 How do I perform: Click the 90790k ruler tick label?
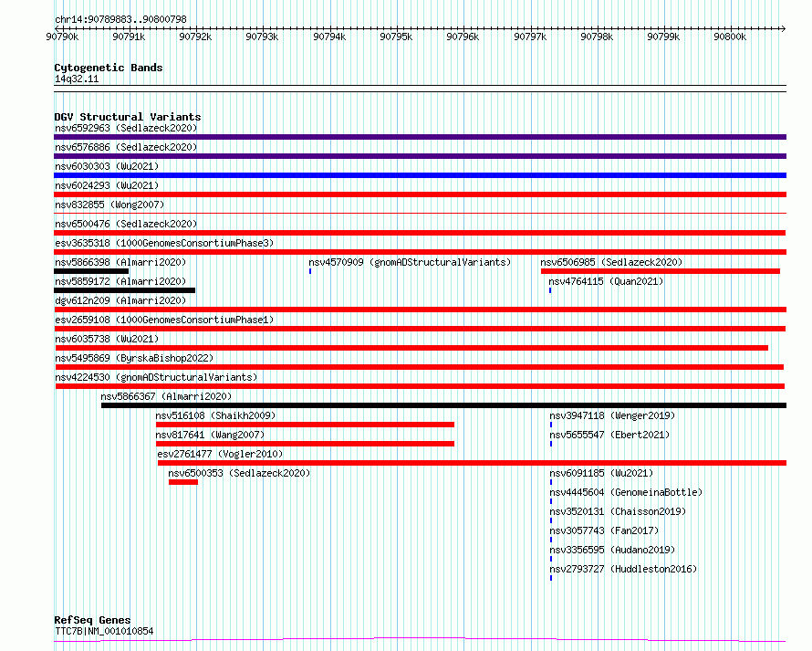(62, 37)
